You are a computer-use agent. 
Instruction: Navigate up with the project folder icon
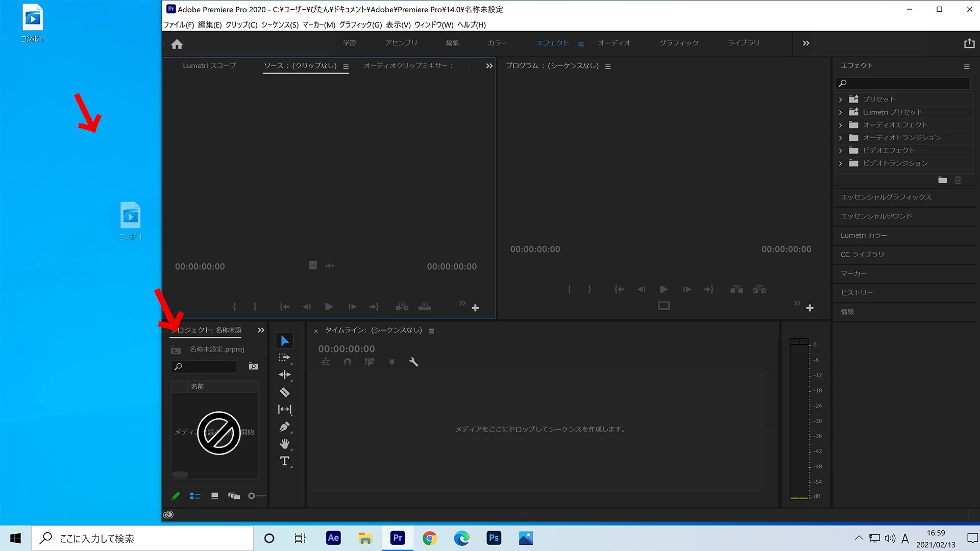point(176,349)
